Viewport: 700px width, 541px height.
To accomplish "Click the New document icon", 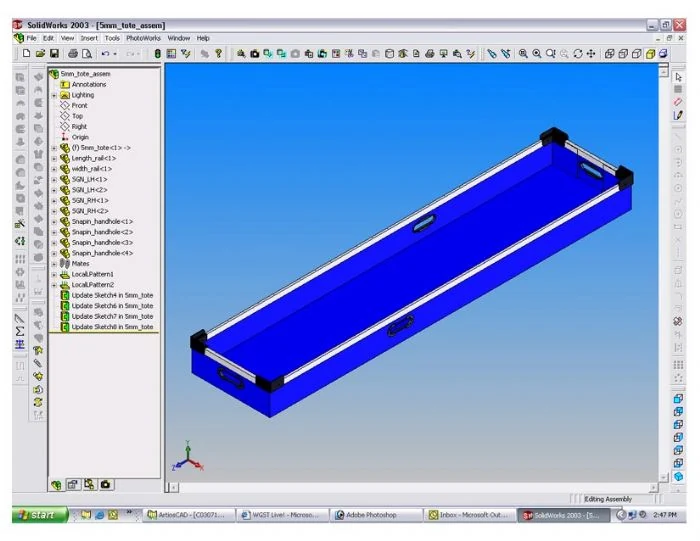I will (x=26, y=54).
